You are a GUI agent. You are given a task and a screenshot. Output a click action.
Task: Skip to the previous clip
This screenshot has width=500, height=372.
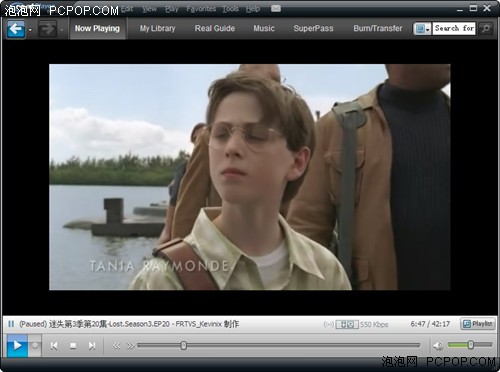[x=54, y=346]
